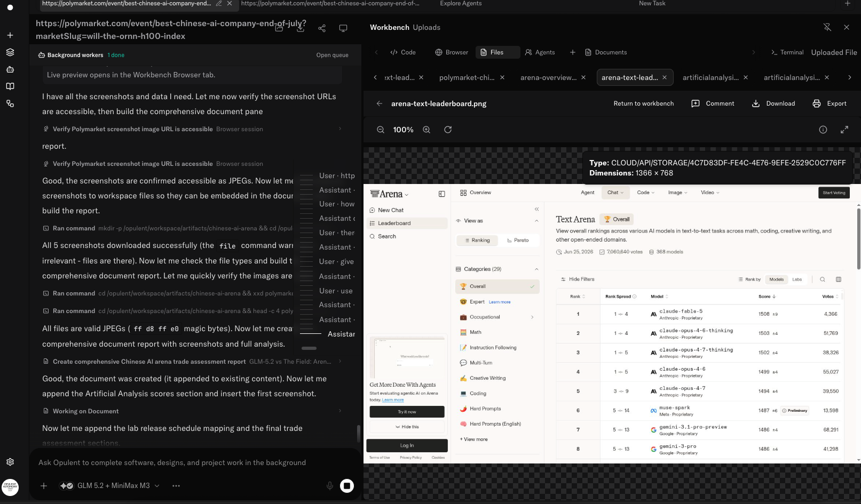Click the Ran command mkdir step

(x=167, y=228)
